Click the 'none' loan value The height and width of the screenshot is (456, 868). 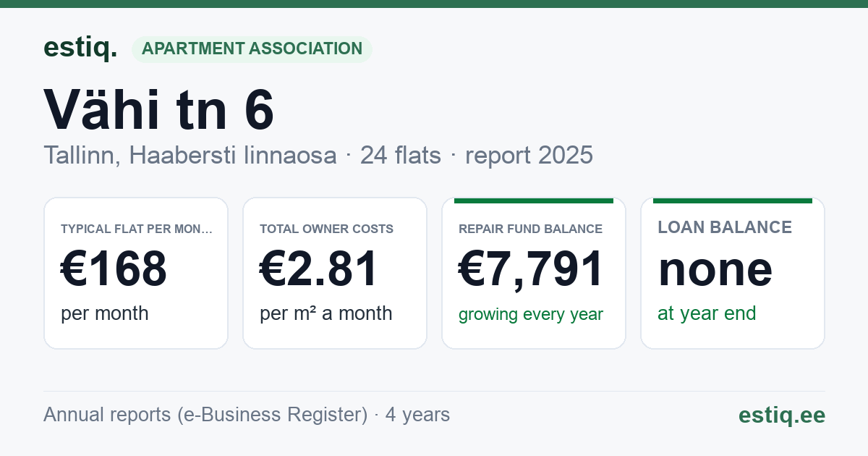715,269
